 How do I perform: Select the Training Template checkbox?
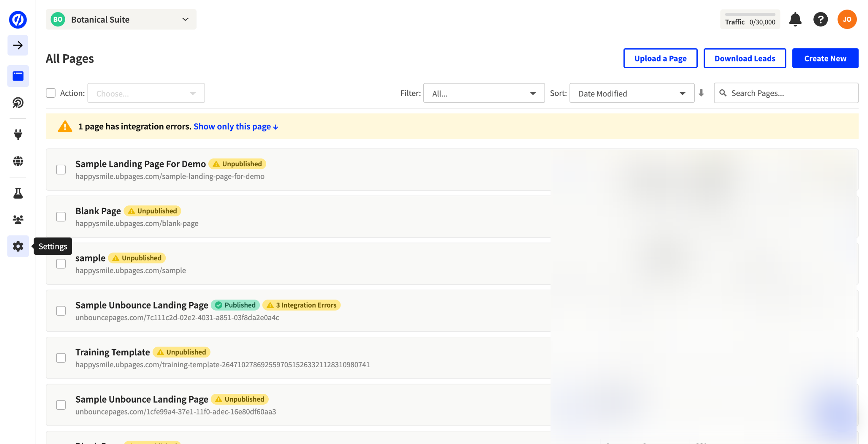pos(61,358)
